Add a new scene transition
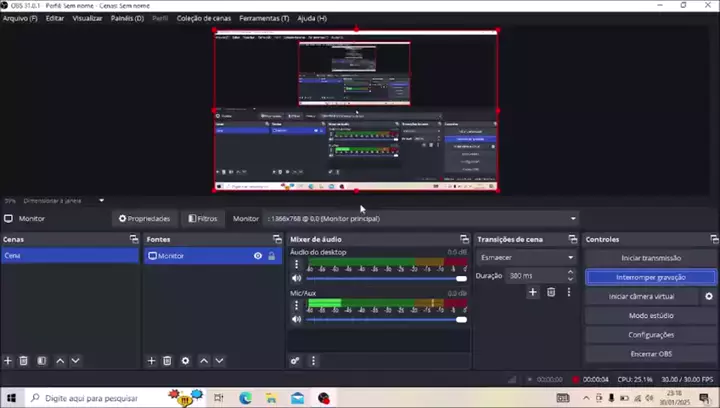720x408 pixels. 533,292
